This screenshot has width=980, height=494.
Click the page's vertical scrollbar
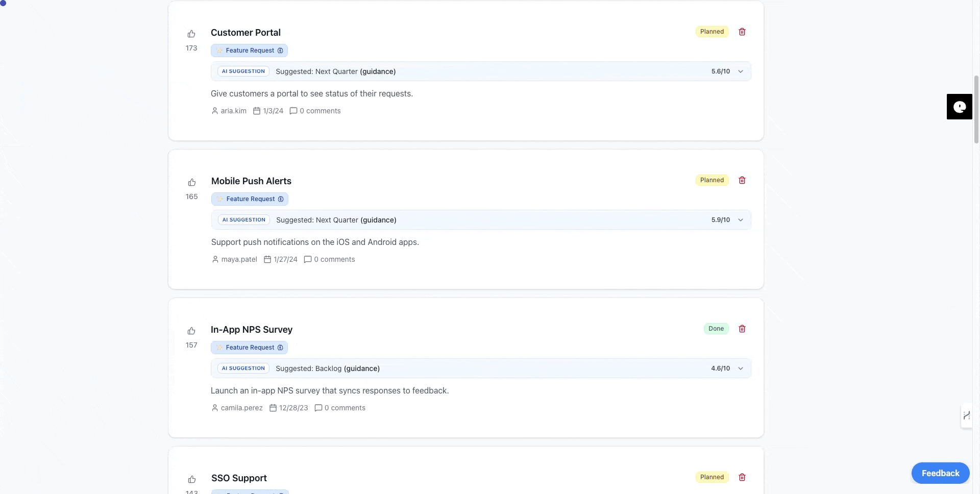pos(976,110)
